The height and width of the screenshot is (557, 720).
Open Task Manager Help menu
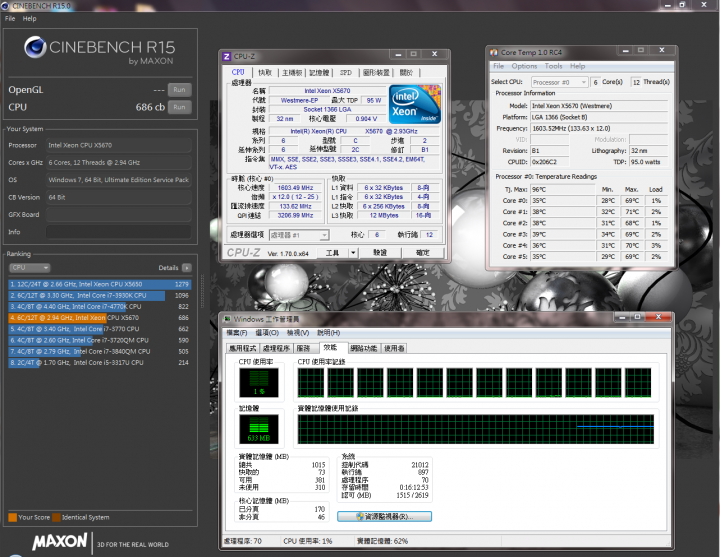(329, 332)
